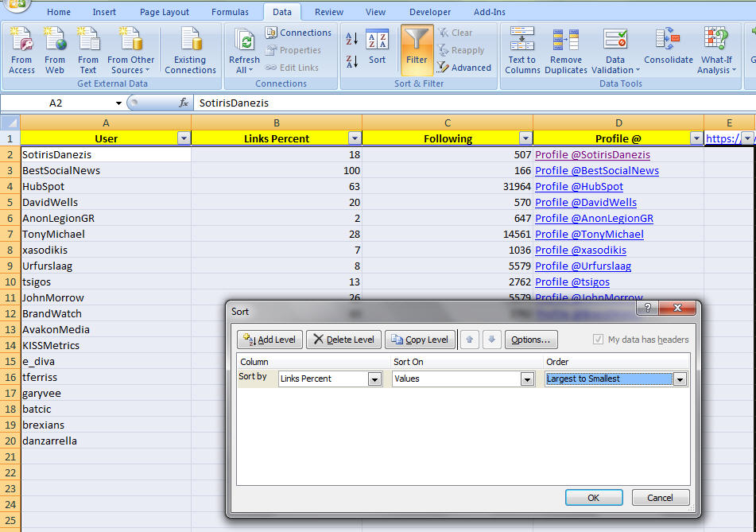Image resolution: width=756 pixels, height=532 pixels.
Task: Click the Insert Function fx icon
Action: (183, 103)
